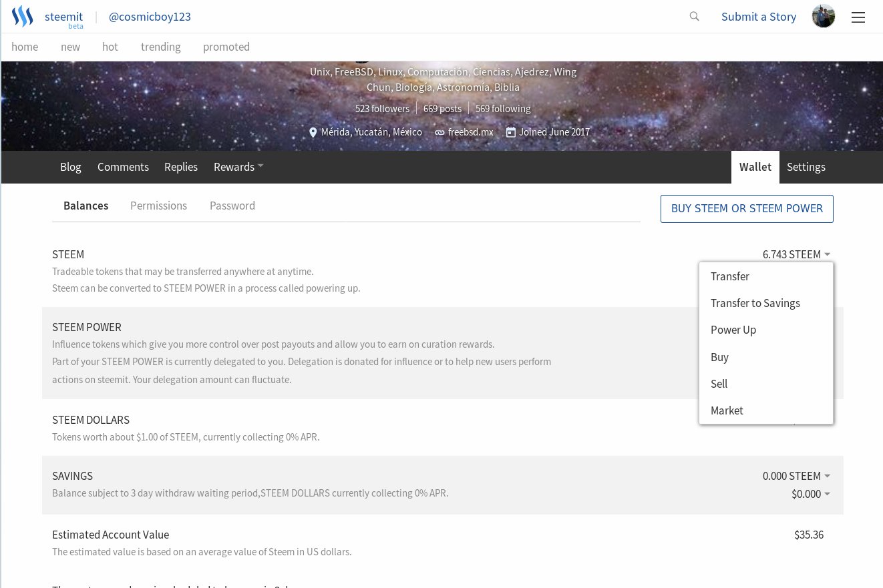Click BUY STEEM OR STEEM POWER button
The height and width of the screenshot is (588, 883).
click(747, 209)
